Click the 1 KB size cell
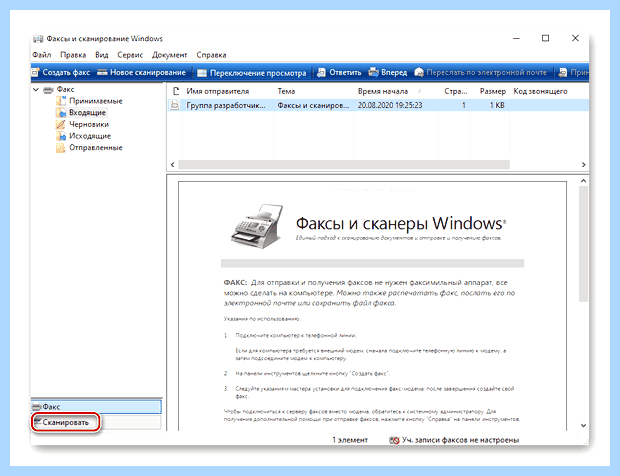The width and height of the screenshot is (620, 476). tap(497, 105)
